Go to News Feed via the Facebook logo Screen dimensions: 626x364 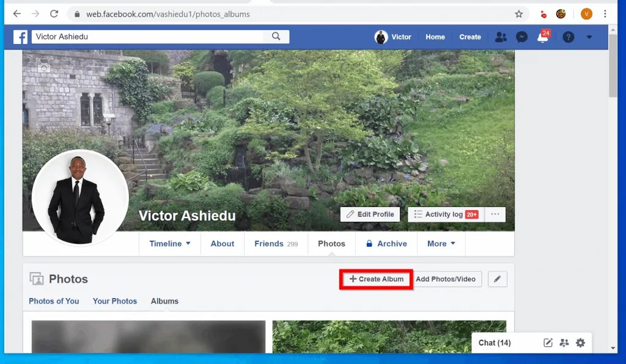[x=20, y=37]
